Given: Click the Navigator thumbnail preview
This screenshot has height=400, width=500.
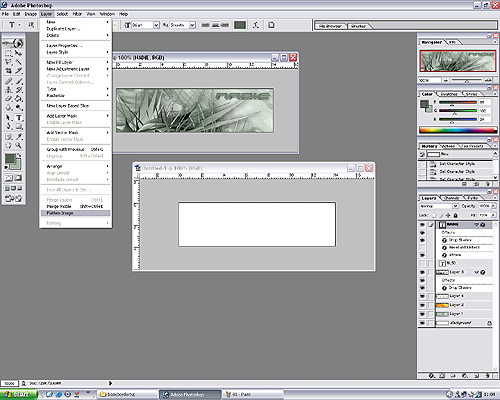Looking at the screenshot, I should pyautogui.click(x=458, y=61).
